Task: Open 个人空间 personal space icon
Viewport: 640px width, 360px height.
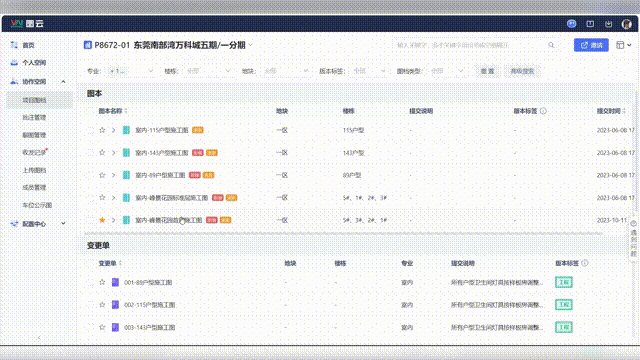Action: point(14,62)
